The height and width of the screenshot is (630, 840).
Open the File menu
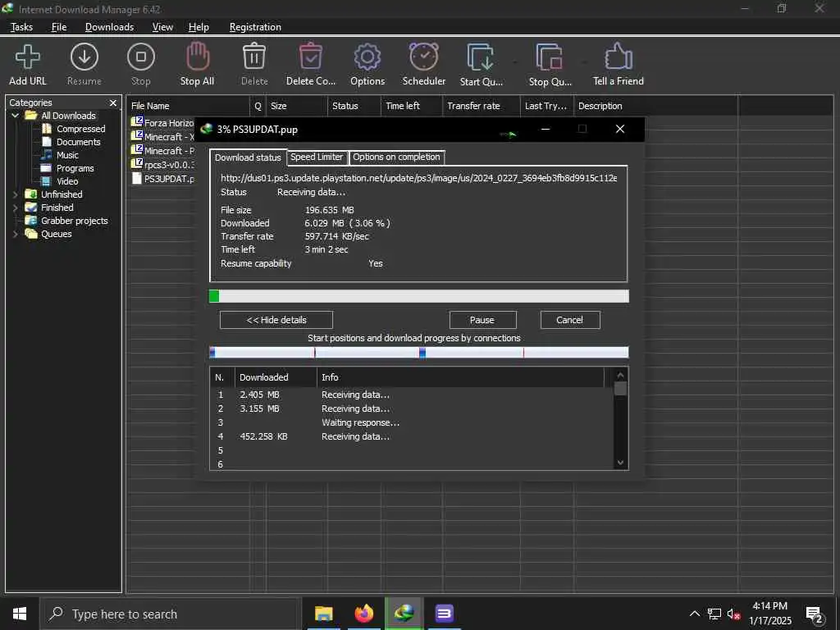[x=59, y=27]
